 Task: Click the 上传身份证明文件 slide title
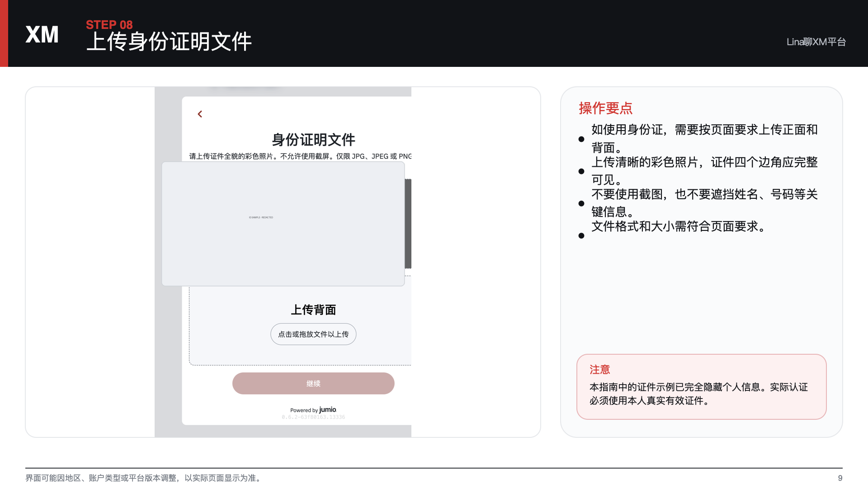[x=169, y=42]
